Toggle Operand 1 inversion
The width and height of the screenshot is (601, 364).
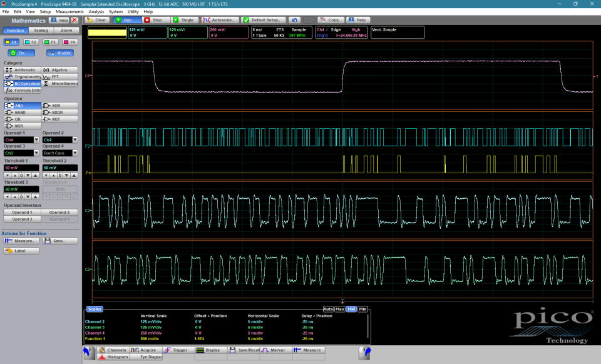pyautogui.click(x=22, y=213)
